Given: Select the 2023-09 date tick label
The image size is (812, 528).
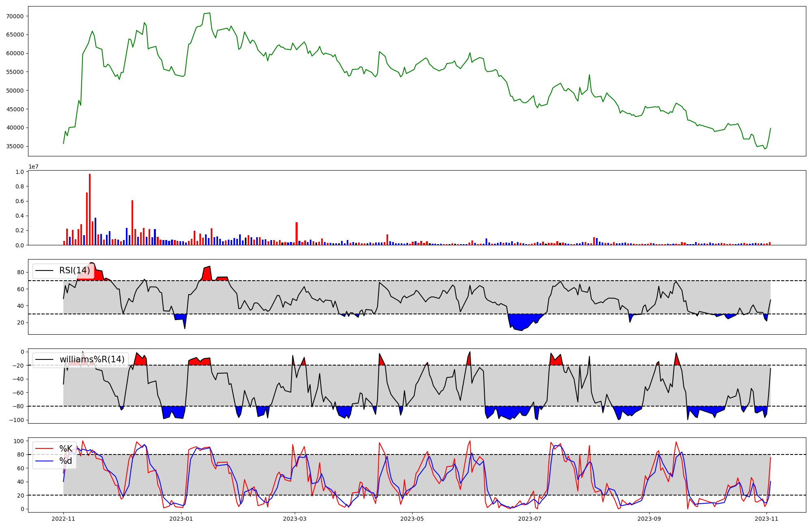Looking at the screenshot, I should point(650,519).
